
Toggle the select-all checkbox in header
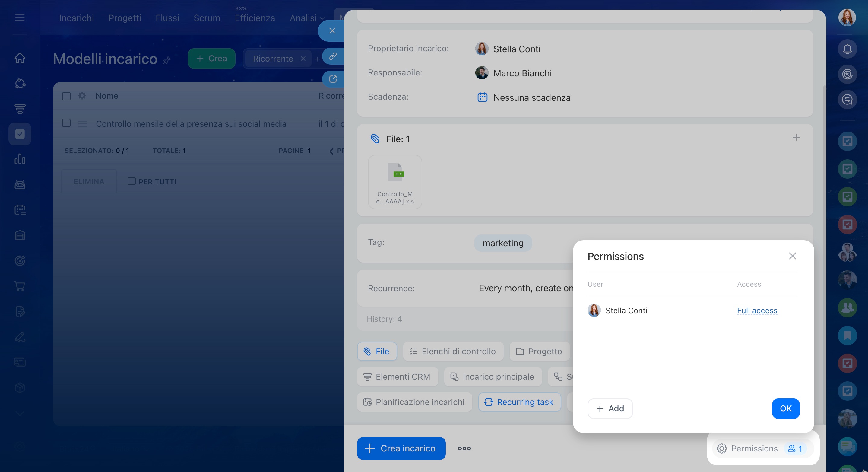click(66, 96)
